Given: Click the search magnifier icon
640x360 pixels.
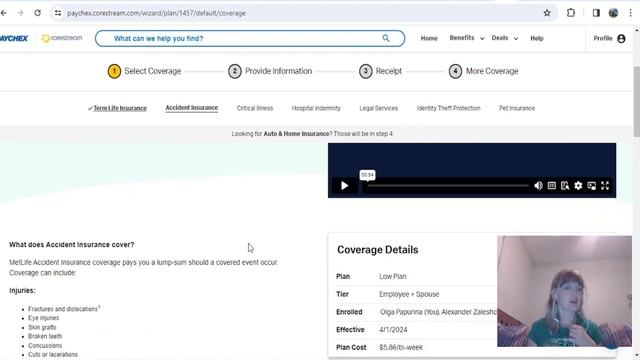Looking at the screenshot, I should tap(386, 38).
